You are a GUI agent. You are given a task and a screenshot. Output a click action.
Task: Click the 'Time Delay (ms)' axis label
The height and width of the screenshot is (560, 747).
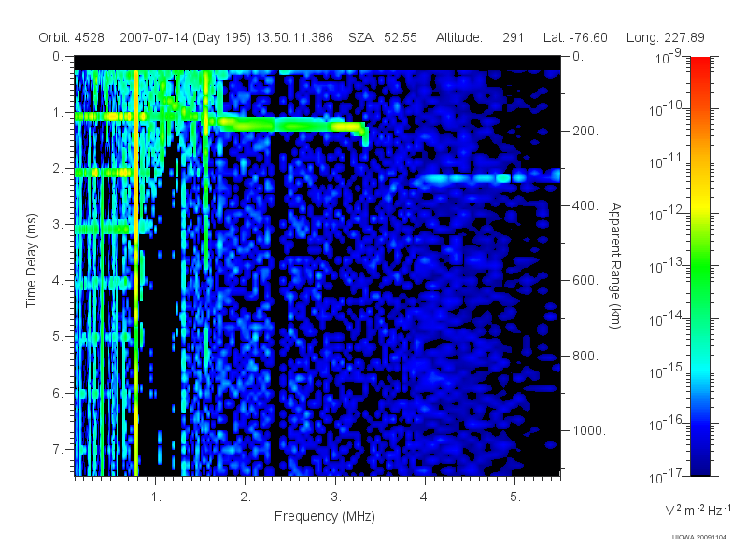[32, 260]
